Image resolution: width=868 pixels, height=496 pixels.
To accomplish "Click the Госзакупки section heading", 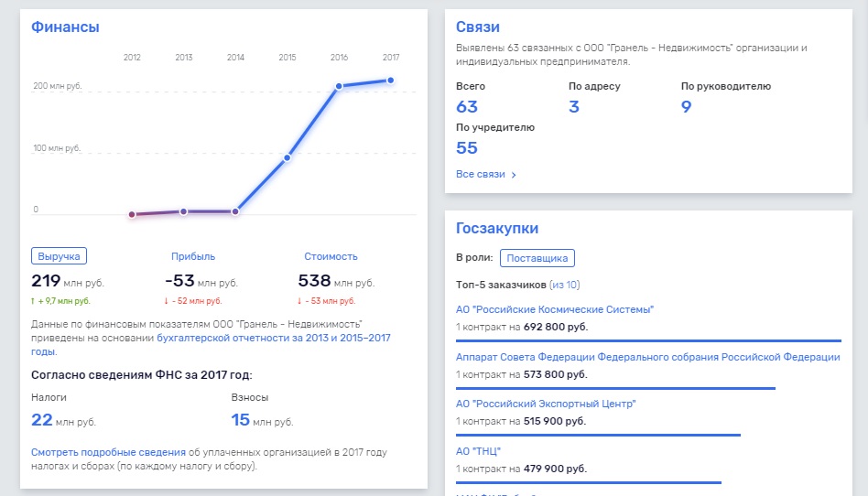I will click(x=497, y=228).
